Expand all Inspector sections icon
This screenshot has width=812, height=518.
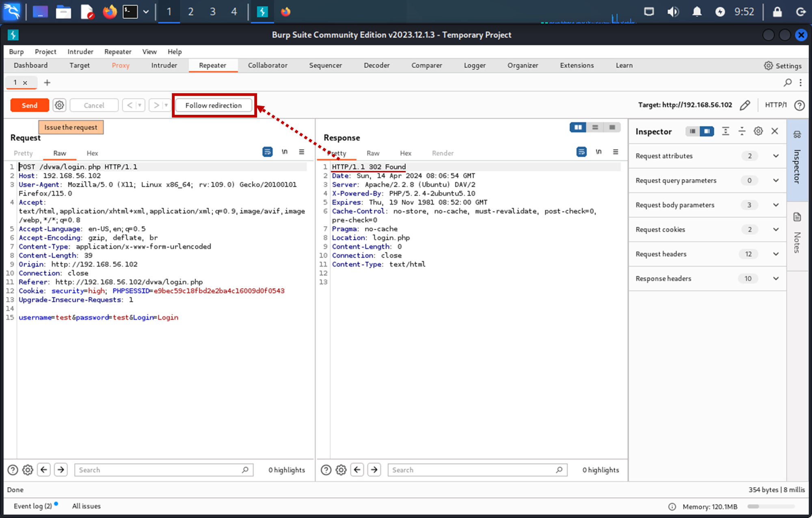click(726, 131)
